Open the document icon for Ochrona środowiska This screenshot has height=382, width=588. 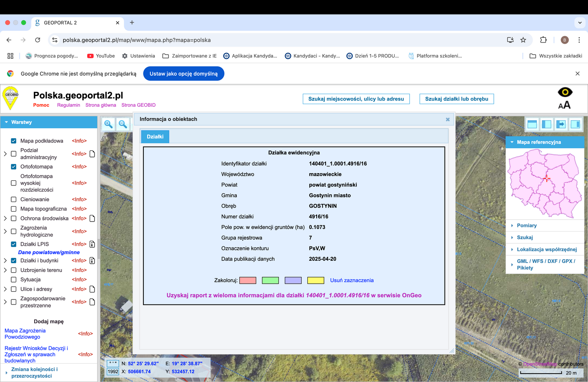click(92, 218)
